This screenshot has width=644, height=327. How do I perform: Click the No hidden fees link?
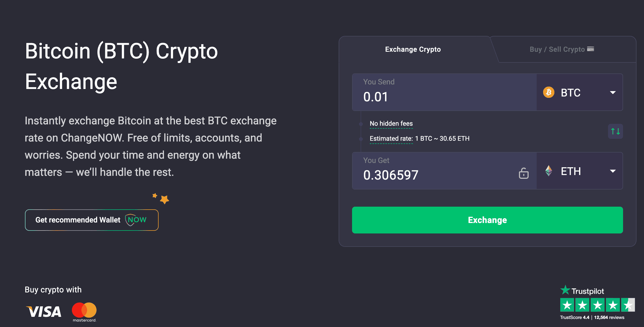click(x=391, y=124)
